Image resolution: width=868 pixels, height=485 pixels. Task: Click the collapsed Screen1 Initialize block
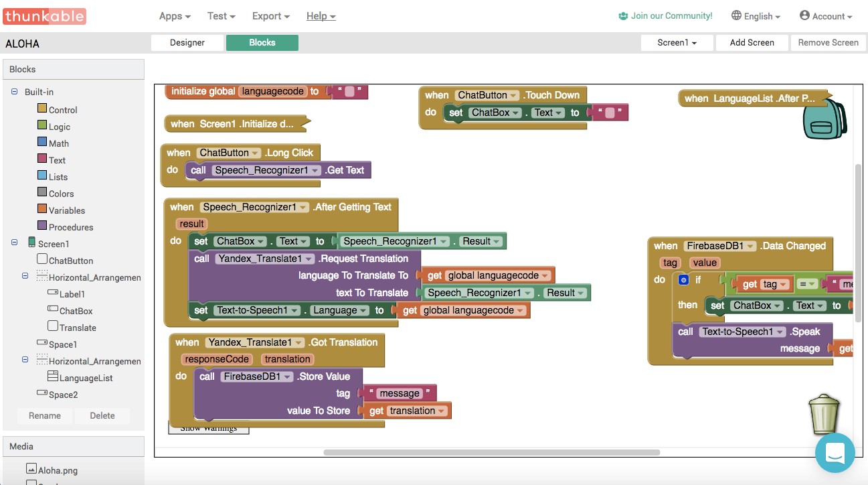[237, 124]
